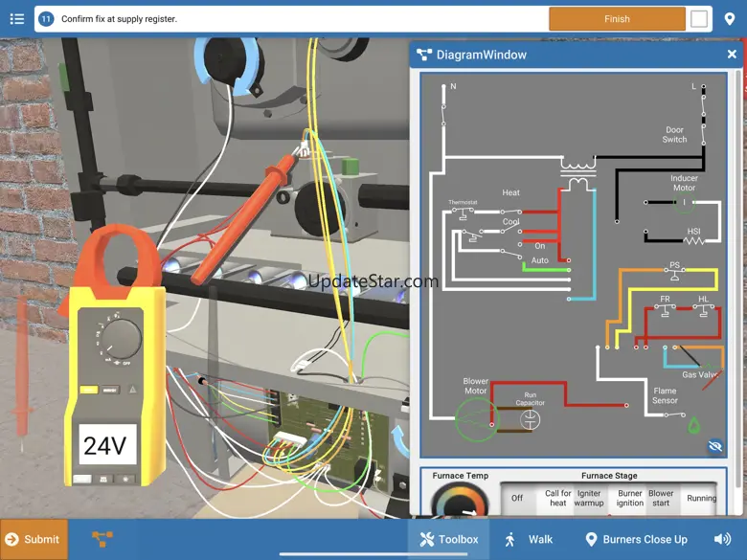Select the Off furnace stage
Image resolution: width=747 pixels, height=560 pixels.
(x=517, y=498)
